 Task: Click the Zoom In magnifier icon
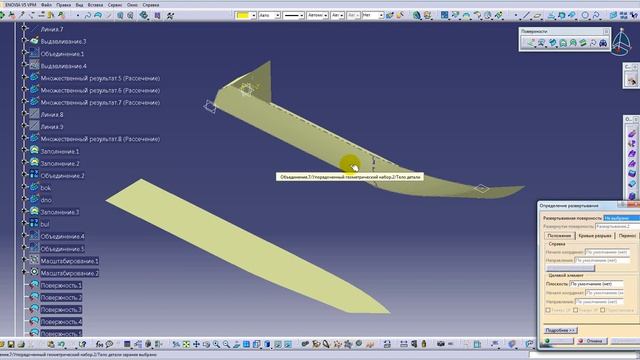click(216, 344)
